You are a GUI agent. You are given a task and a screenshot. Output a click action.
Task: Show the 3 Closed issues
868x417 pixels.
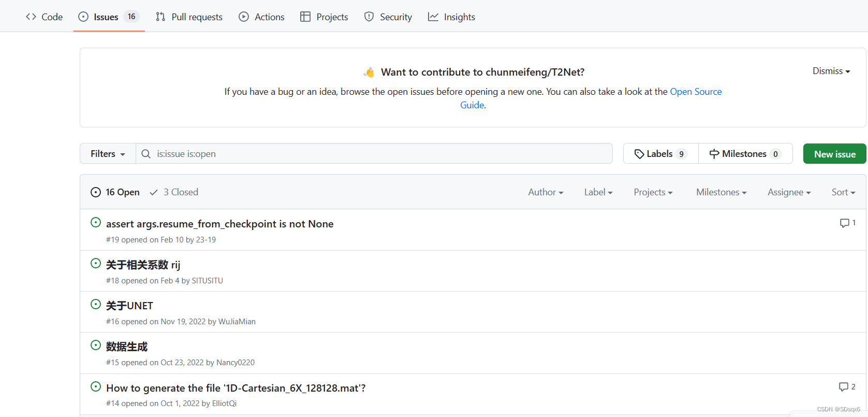point(174,192)
